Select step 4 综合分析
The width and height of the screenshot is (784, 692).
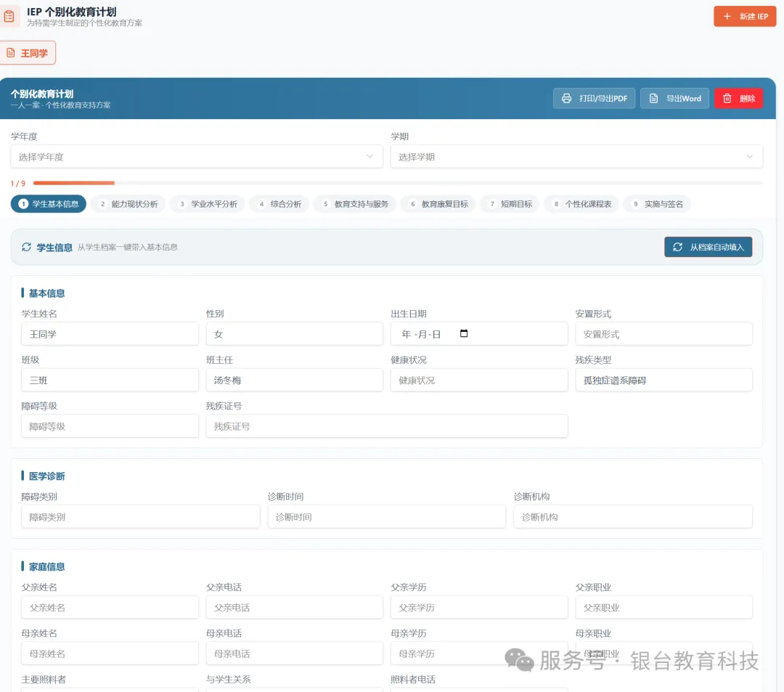tap(279, 204)
